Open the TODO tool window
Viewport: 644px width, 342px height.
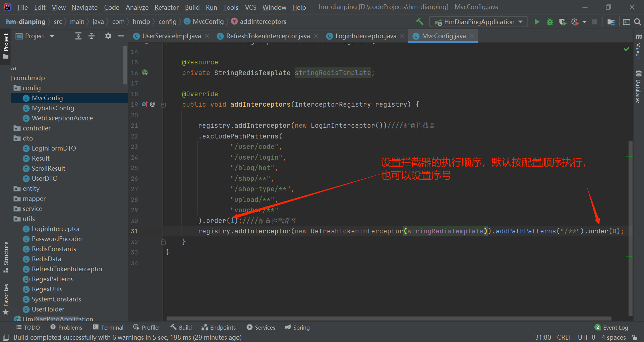tap(28, 328)
